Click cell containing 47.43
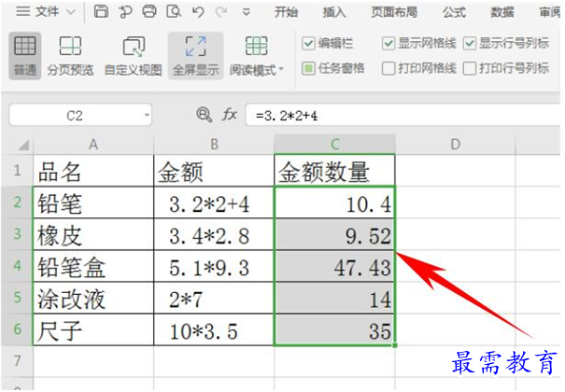The width and height of the screenshot is (565, 392). coord(334,266)
